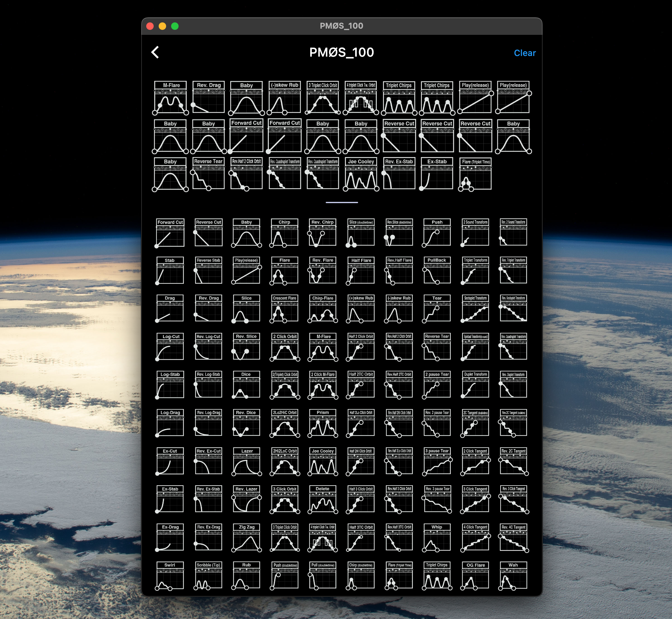Screen dimensions: 672x619
Task: Choose the Log-Cut scratch icon
Action: click(x=170, y=347)
